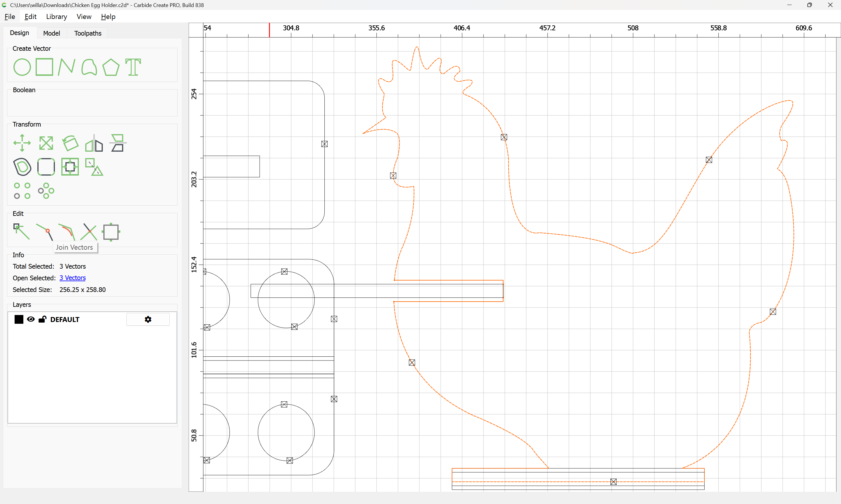Screen dimensions: 841x504
Task: Click the Mirror transform tool
Action: [x=94, y=143]
